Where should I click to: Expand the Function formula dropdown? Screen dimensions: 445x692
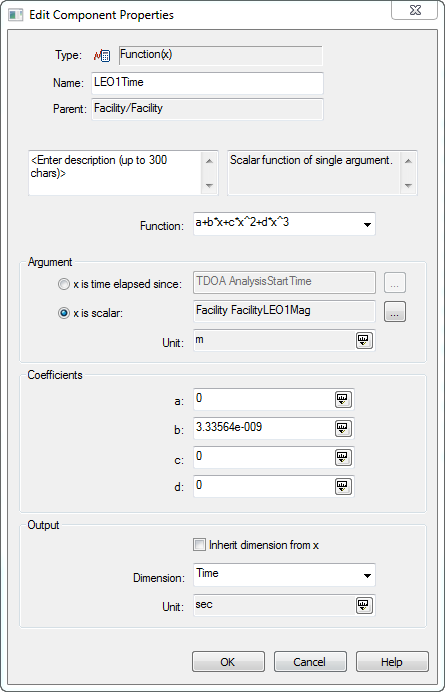point(366,225)
